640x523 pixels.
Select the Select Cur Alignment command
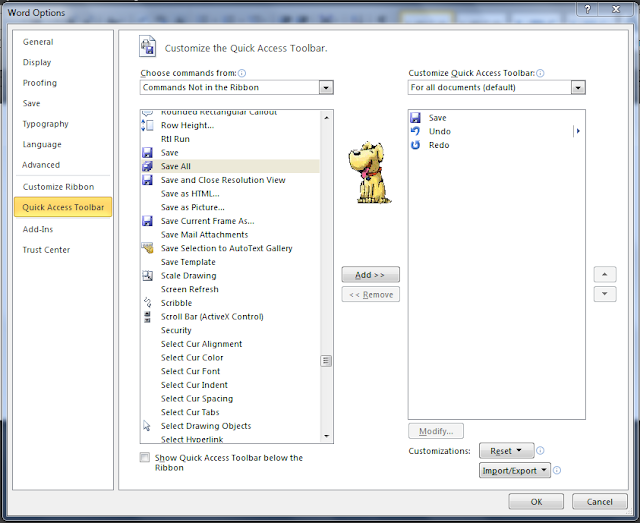click(x=230, y=344)
